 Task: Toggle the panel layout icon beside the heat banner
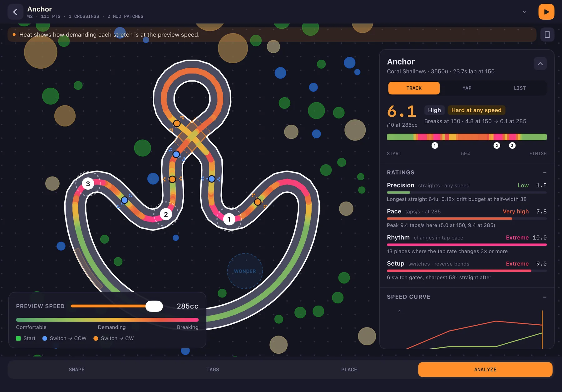pos(547,35)
